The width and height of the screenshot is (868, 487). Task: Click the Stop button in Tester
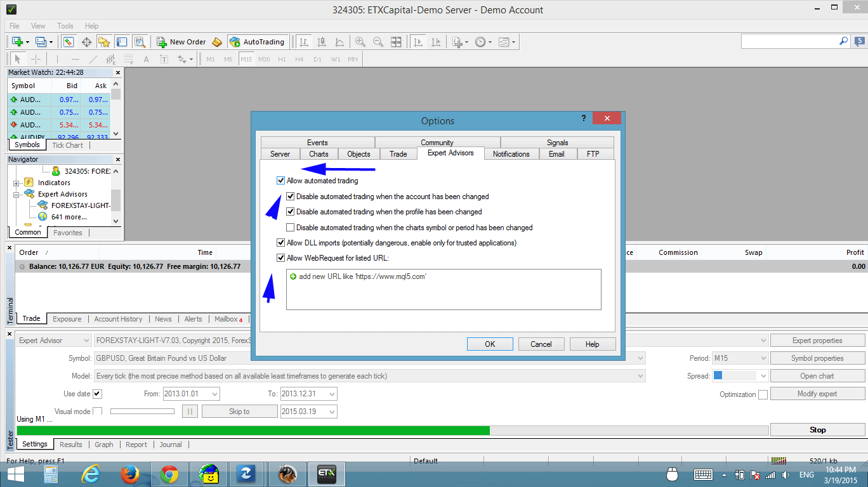click(817, 429)
